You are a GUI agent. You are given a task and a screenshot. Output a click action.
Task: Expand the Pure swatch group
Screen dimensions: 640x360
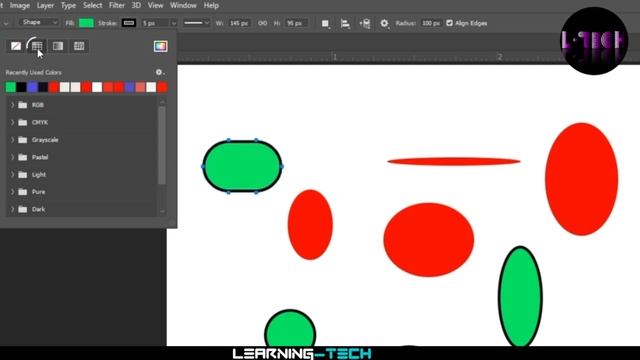click(x=12, y=192)
